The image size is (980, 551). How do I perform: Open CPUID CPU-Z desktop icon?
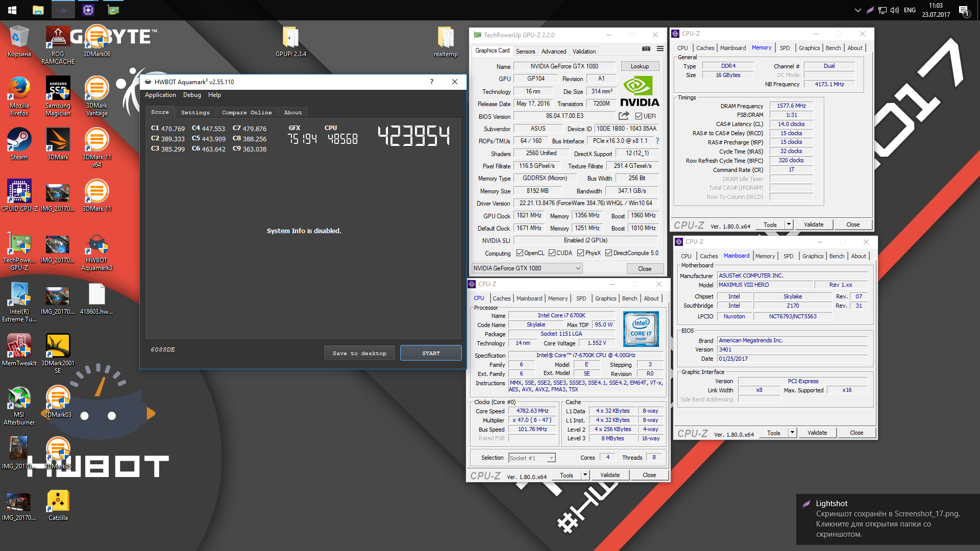click(19, 195)
